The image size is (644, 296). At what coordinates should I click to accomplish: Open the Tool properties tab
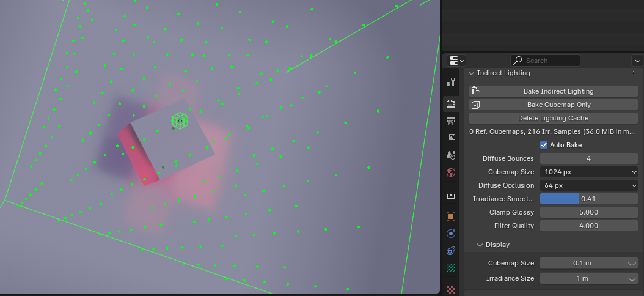click(x=450, y=82)
